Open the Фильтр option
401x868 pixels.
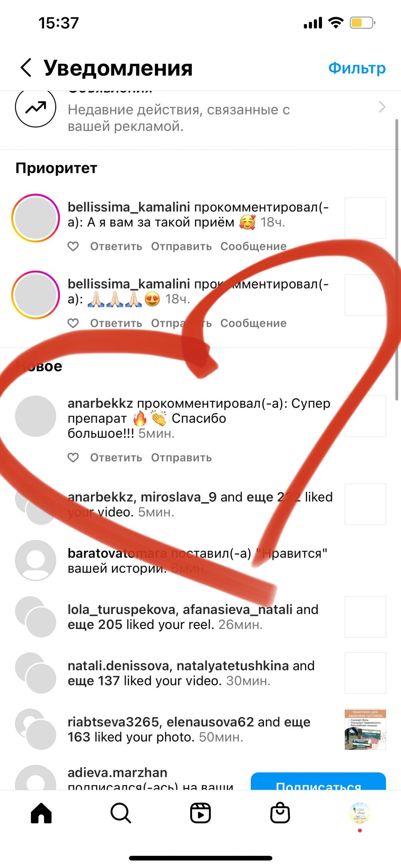(x=357, y=68)
